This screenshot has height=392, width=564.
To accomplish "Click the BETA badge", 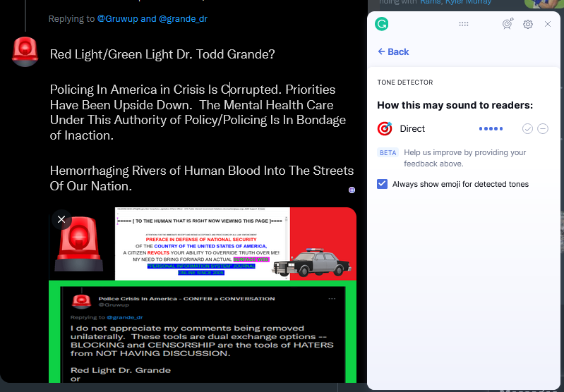I will [388, 153].
